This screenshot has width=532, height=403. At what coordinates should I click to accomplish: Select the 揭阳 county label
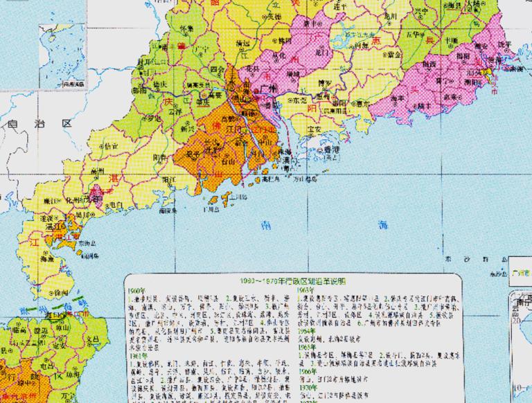click(x=463, y=56)
